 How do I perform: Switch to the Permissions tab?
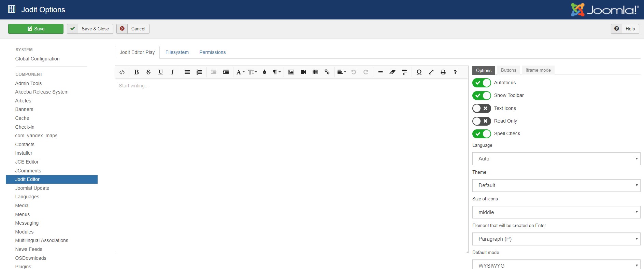tap(212, 52)
